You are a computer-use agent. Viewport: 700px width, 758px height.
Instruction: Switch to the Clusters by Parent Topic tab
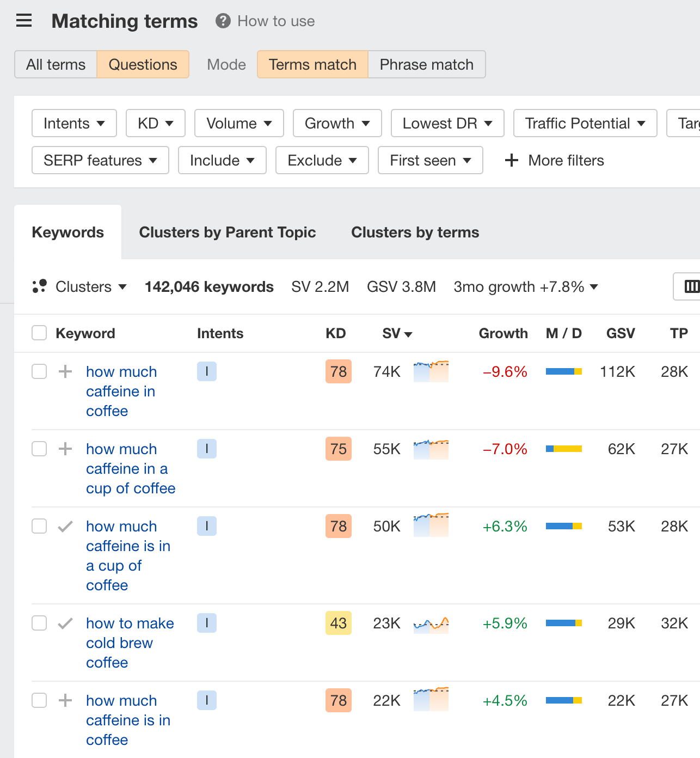coord(228,232)
